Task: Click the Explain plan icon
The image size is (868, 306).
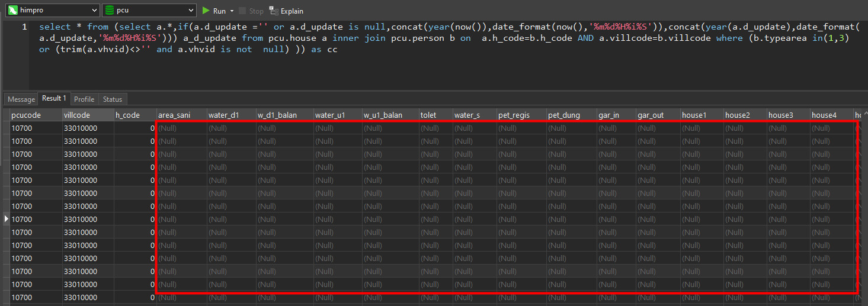Action: 273,11
